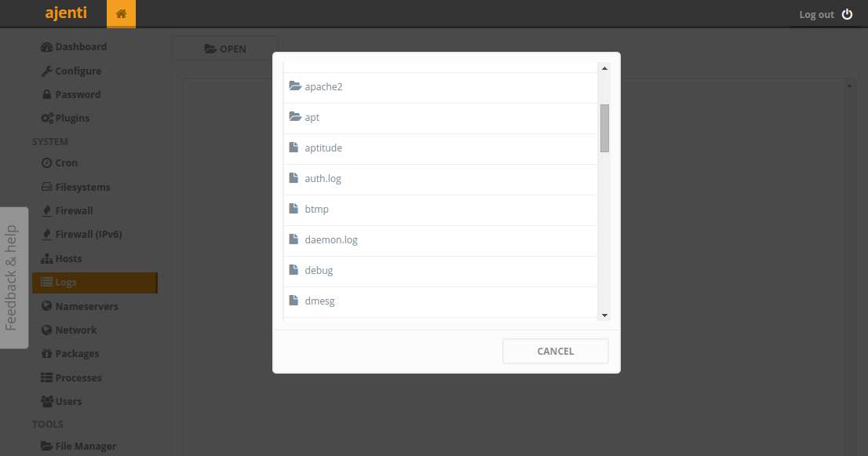Click the power icon beside Log out
The width and height of the screenshot is (868, 456).
tap(847, 14)
